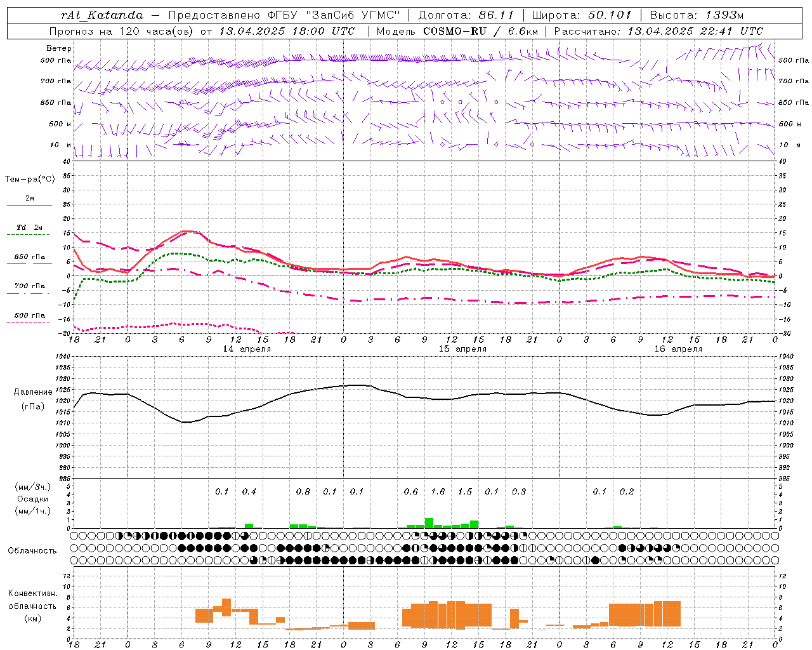
Task: Click the Осадки precipitation label
Action: pyautogui.click(x=32, y=499)
